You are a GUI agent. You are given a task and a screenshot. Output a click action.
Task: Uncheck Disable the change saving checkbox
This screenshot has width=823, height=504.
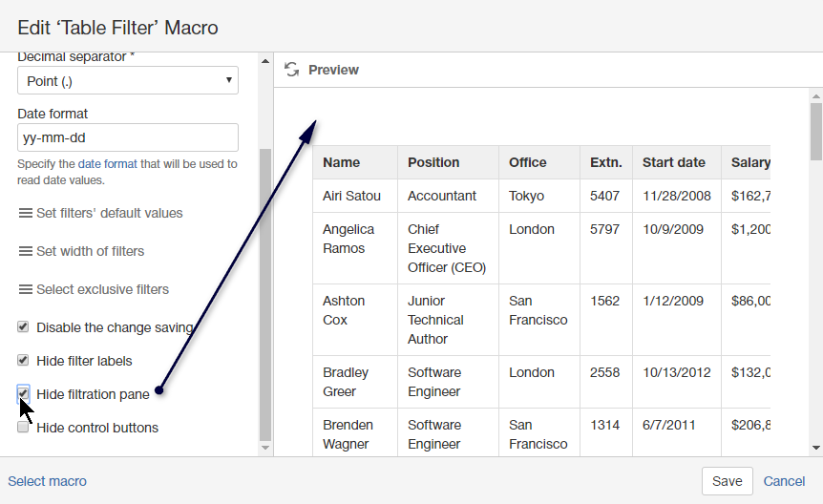(23, 327)
